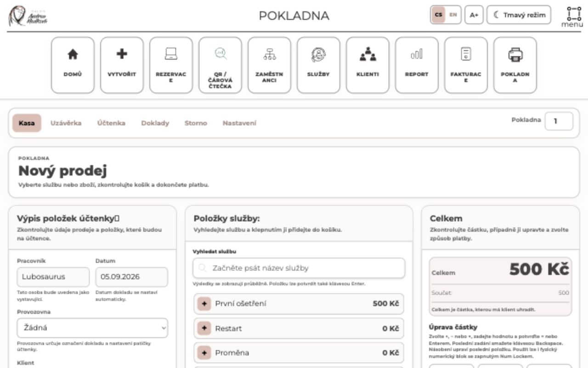
Task: Click První ošetření price 500 Kč
Action: click(386, 304)
